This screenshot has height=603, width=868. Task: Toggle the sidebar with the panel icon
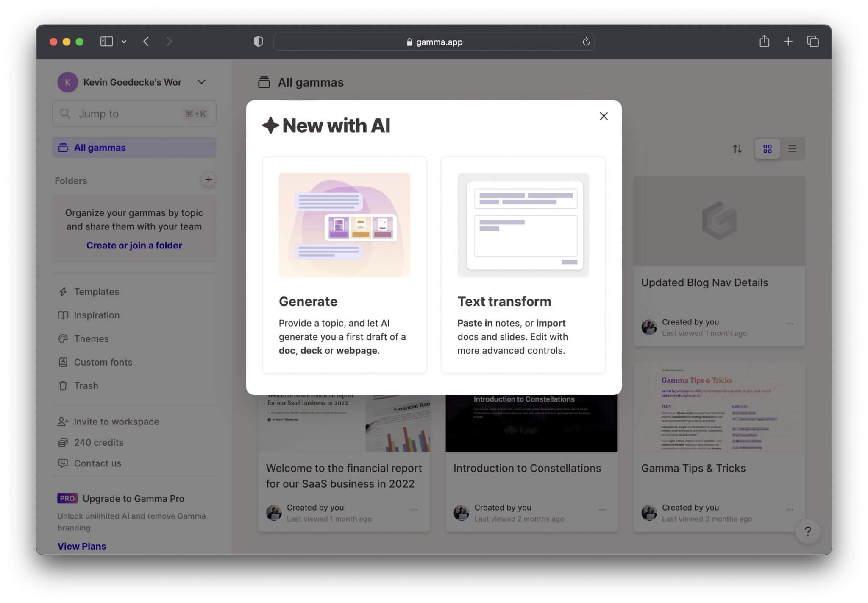pyautogui.click(x=106, y=41)
